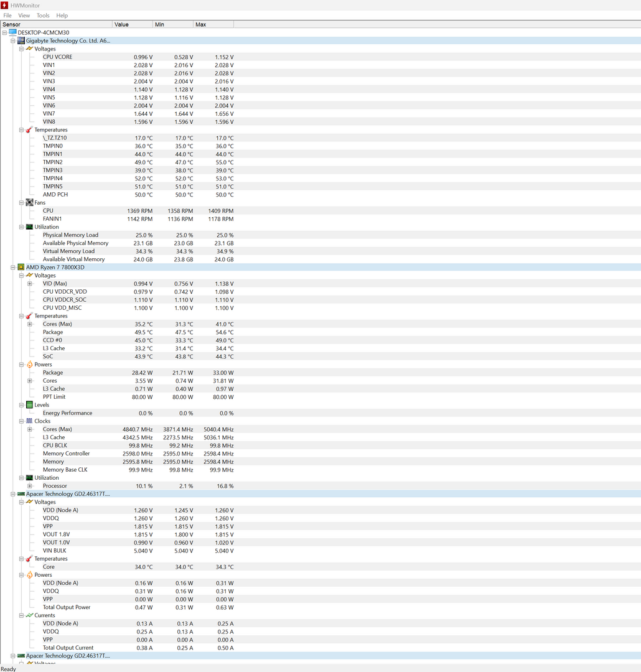Open the View menu
The image size is (641, 672).
pyautogui.click(x=24, y=16)
